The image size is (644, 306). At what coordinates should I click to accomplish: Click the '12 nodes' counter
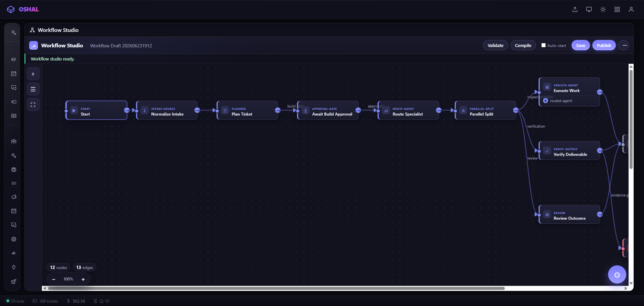pos(58,268)
